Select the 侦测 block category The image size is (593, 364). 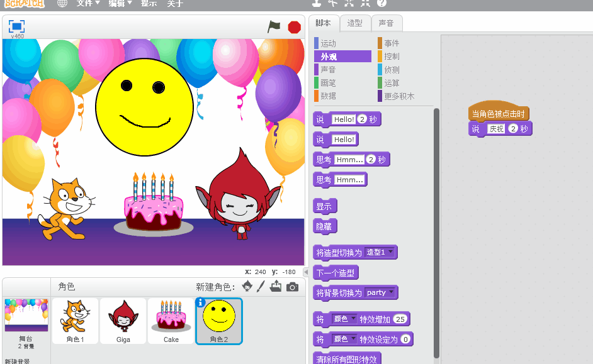pyautogui.click(x=405, y=70)
